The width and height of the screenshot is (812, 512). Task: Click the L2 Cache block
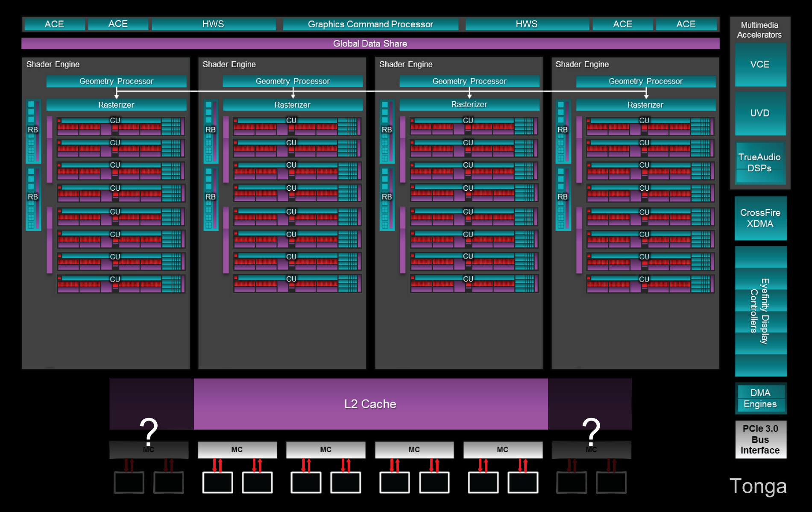coord(370,404)
